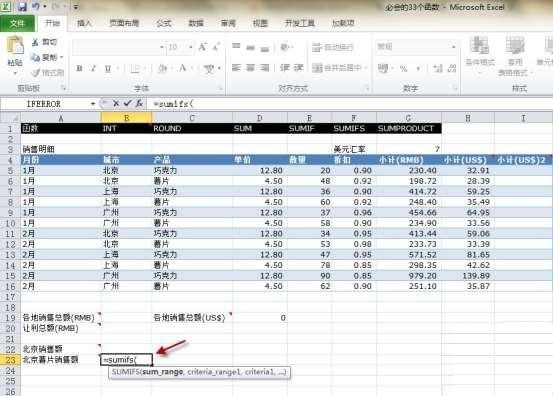Open the green File tab
The height and width of the screenshot is (396, 553).
point(17,24)
